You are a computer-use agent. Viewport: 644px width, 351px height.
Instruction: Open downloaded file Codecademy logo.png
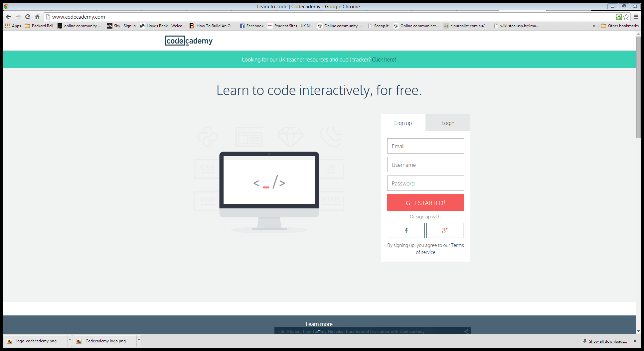coord(105,341)
